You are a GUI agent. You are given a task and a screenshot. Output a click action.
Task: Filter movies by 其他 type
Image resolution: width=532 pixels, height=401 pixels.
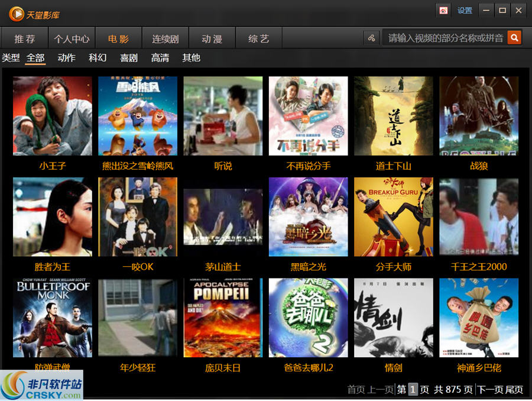pyautogui.click(x=192, y=58)
